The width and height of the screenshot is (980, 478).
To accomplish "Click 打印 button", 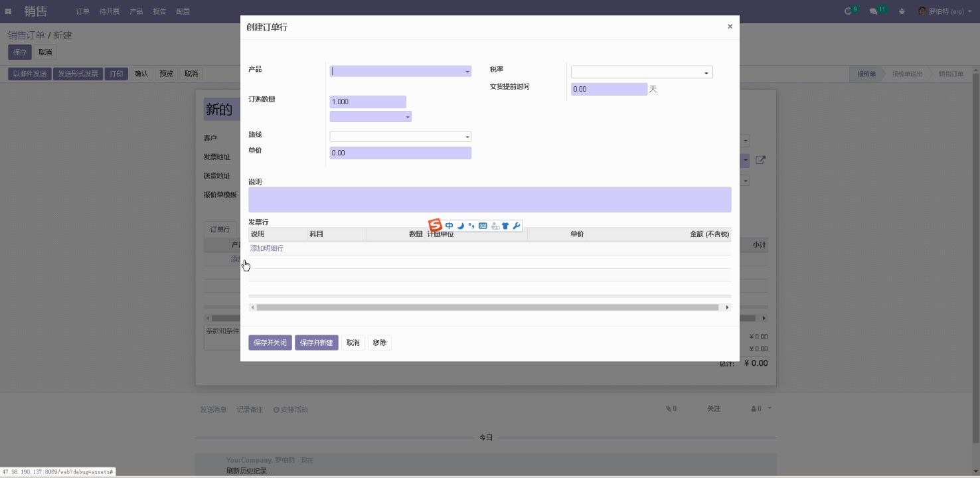I will 116,74.
